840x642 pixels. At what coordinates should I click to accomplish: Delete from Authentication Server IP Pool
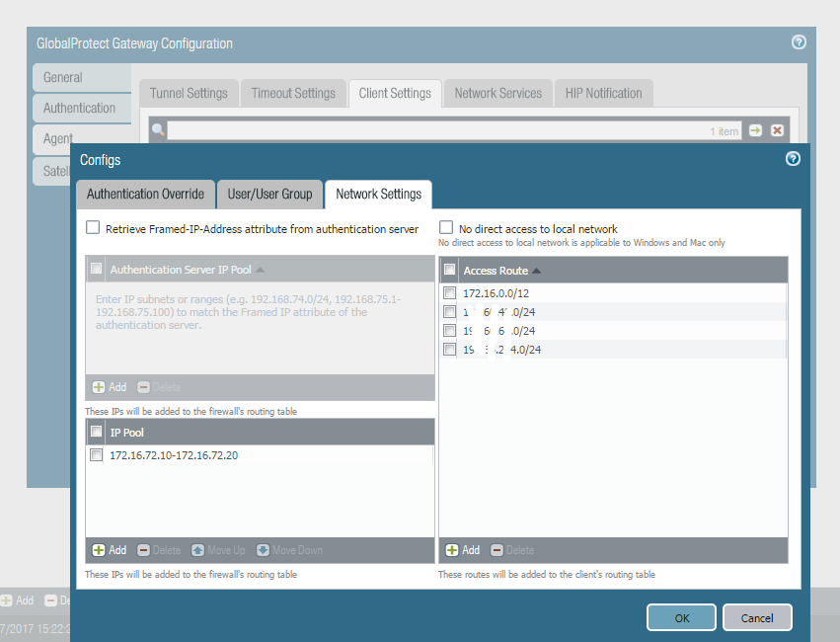(159, 387)
